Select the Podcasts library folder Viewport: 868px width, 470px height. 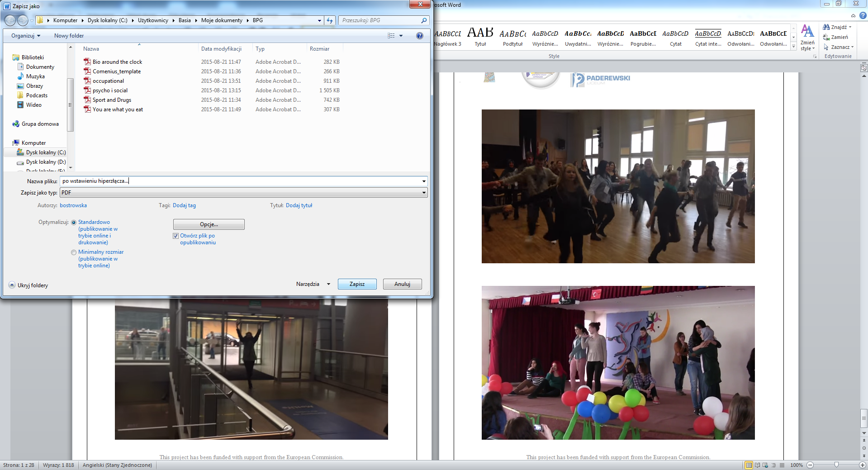coord(37,95)
